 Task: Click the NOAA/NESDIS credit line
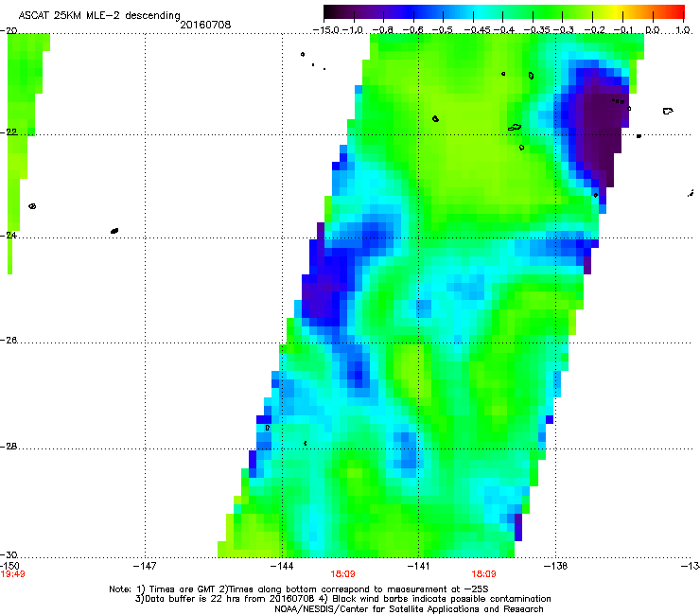point(409,608)
